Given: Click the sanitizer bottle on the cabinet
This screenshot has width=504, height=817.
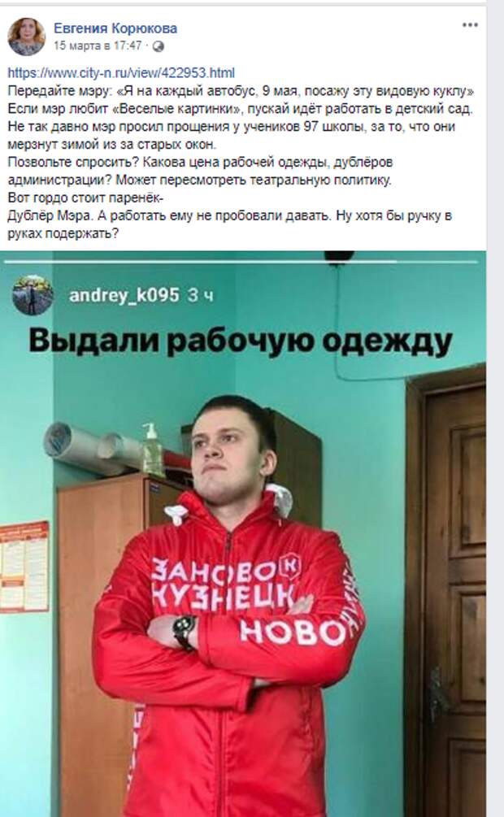Looking at the screenshot, I should (x=152, y=450).
